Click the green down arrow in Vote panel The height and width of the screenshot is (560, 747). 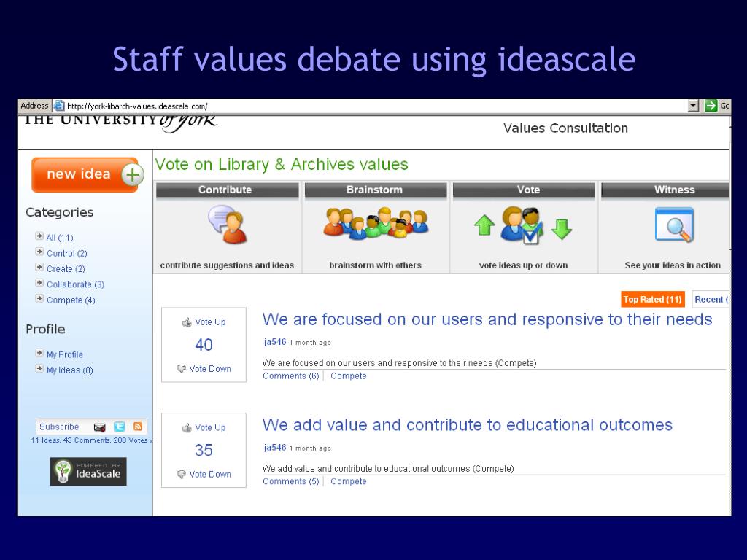[x=562, y=228]
